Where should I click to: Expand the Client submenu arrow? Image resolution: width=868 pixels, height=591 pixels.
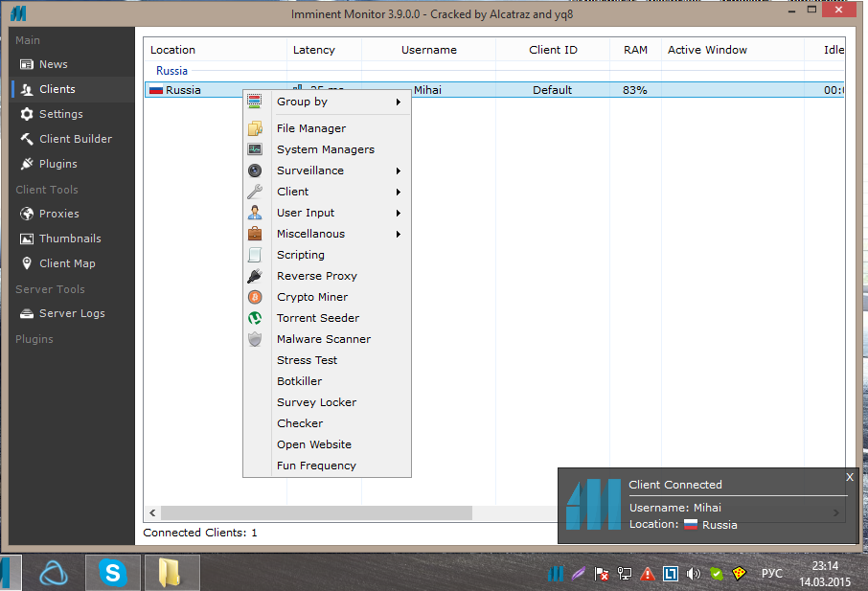coord(398,192)
